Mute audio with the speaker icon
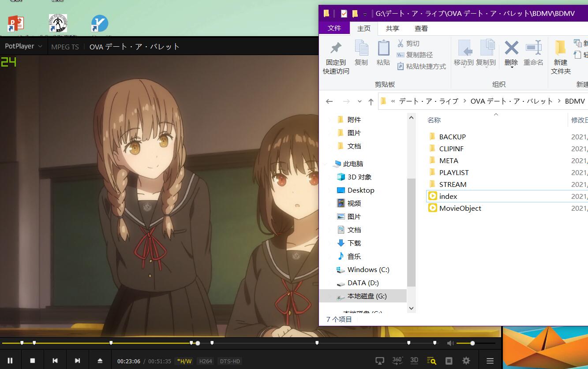The height and width of the screenshot is (369, 588). click(450, 343)
